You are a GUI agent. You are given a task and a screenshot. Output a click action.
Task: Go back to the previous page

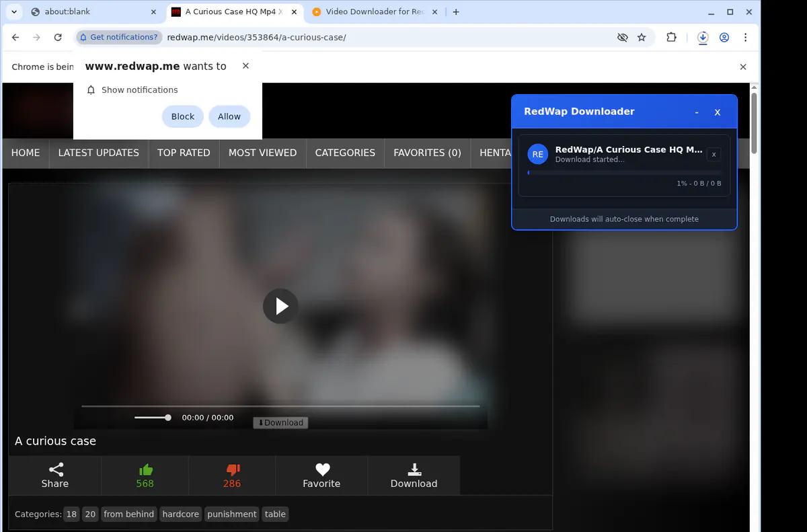15,38
